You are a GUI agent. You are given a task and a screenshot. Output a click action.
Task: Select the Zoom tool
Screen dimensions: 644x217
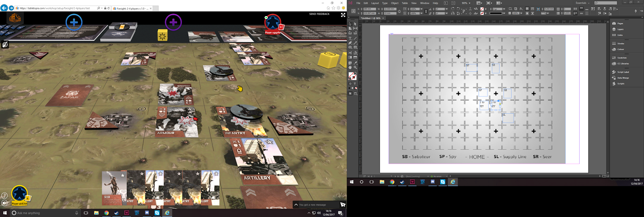(x=355, y=67)
